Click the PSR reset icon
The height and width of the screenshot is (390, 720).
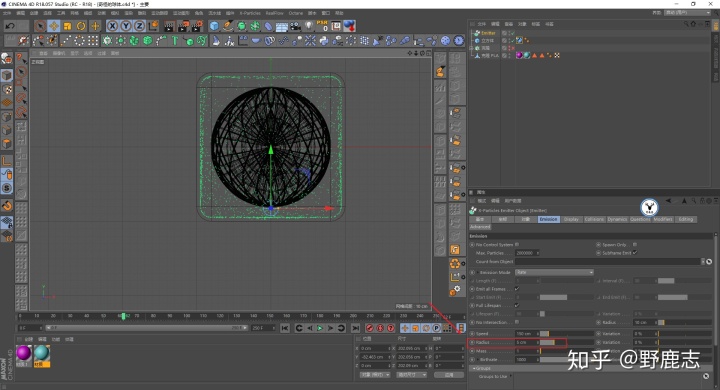(322, 26)
